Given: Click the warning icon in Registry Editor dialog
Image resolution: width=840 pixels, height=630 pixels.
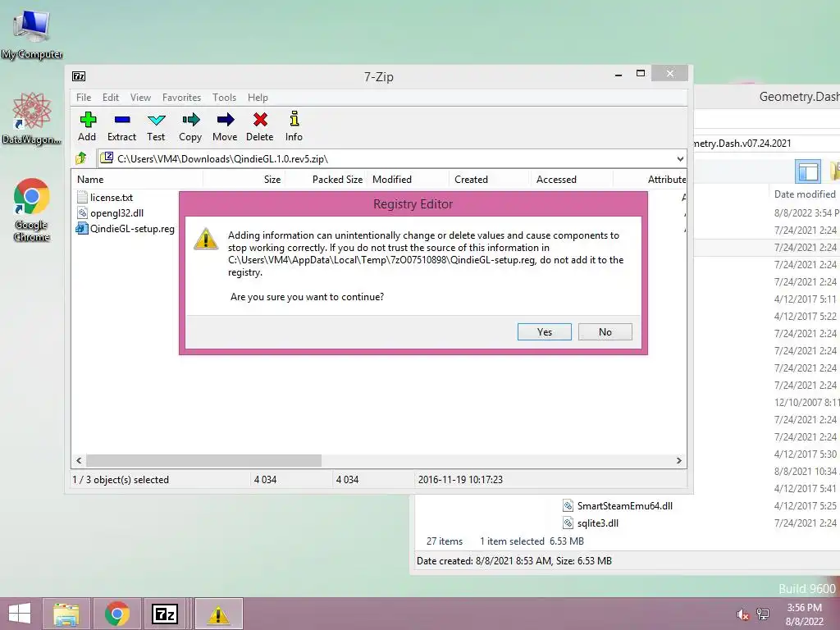Looking at the screenshot, I should point(206,239).
